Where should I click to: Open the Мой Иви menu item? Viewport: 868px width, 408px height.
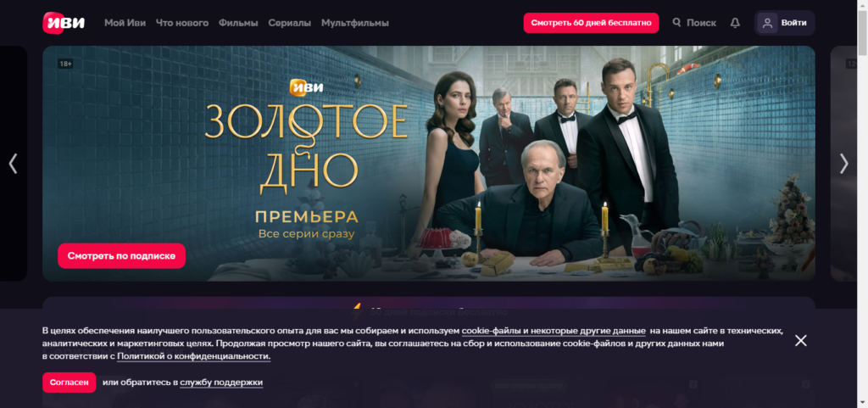coord(125,23)
